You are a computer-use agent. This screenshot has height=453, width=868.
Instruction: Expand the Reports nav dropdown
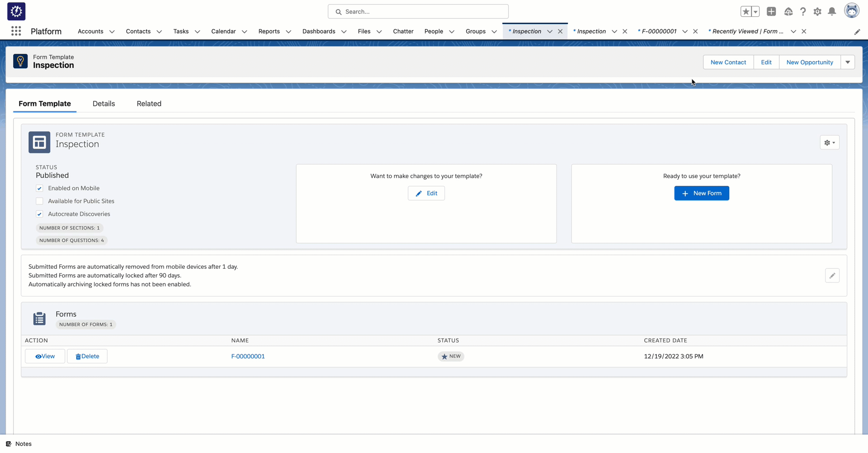(288, 32)
